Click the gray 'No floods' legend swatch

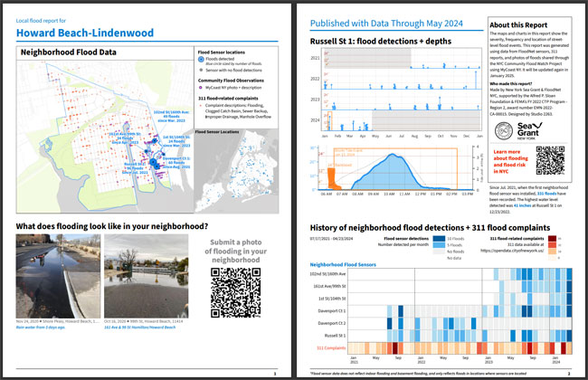[439, 252]
